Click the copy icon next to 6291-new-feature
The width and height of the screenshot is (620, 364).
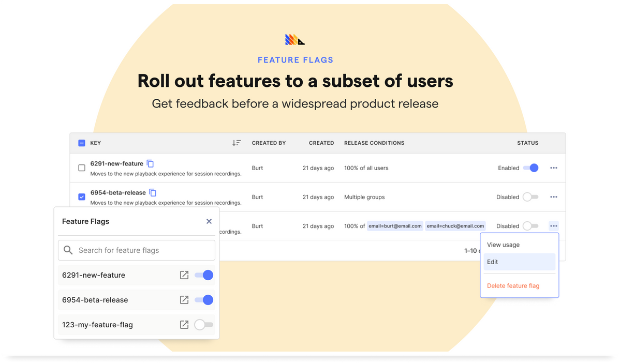point(150,163)
